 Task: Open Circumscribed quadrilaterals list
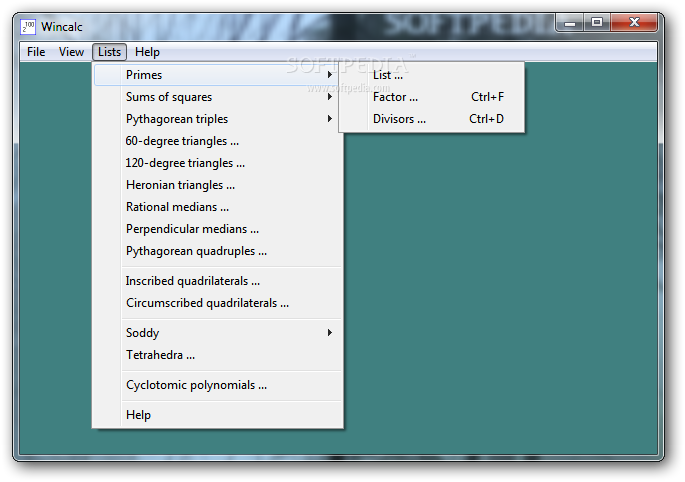point(217,303)
